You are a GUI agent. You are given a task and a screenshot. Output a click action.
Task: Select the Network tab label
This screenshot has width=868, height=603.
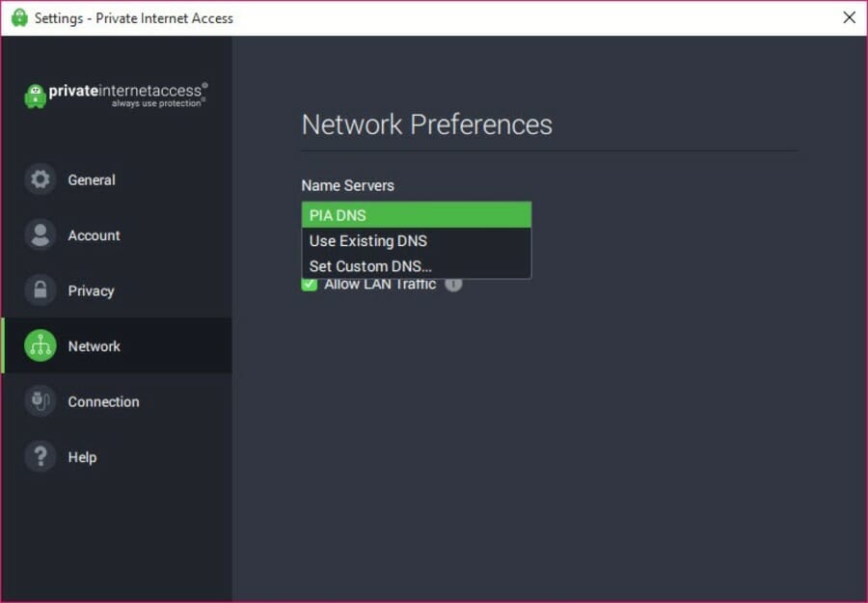click(x=95, y=346)
